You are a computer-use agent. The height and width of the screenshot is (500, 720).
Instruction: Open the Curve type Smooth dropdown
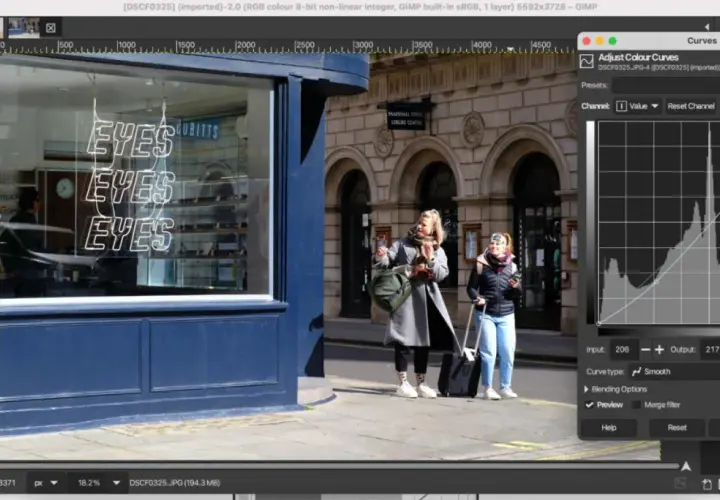pyautogui.click(x=674, y=372)
